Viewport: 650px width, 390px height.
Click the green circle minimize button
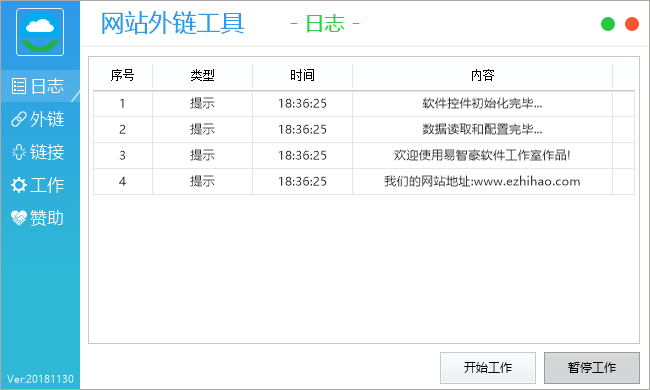(x=608, y=24)
